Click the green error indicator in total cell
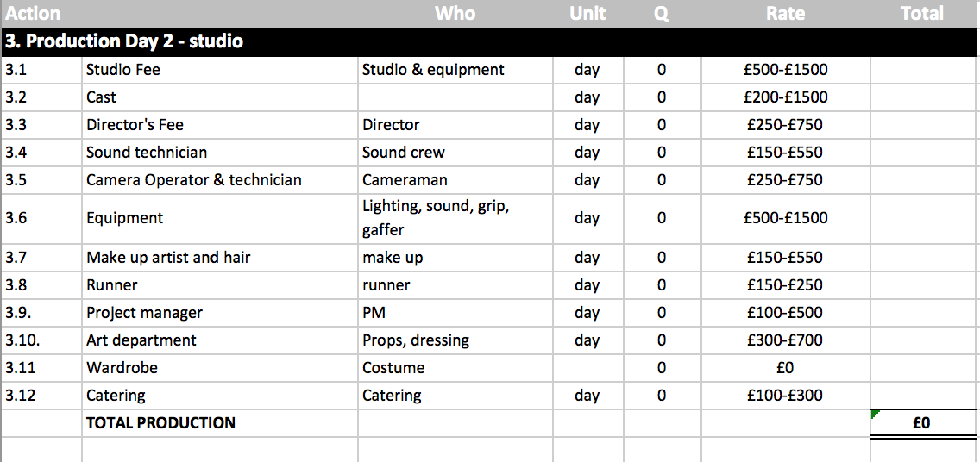 (874, 415)
